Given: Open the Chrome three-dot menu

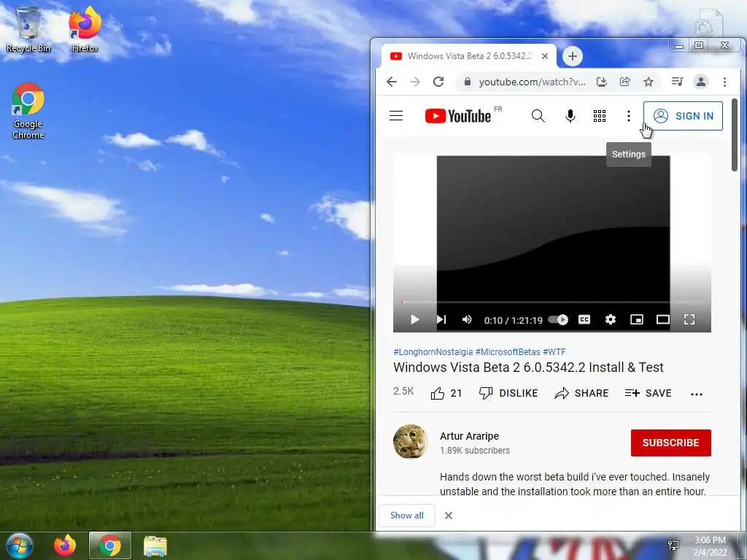Looking at the screenshot, I should click(x=724, y=82).
